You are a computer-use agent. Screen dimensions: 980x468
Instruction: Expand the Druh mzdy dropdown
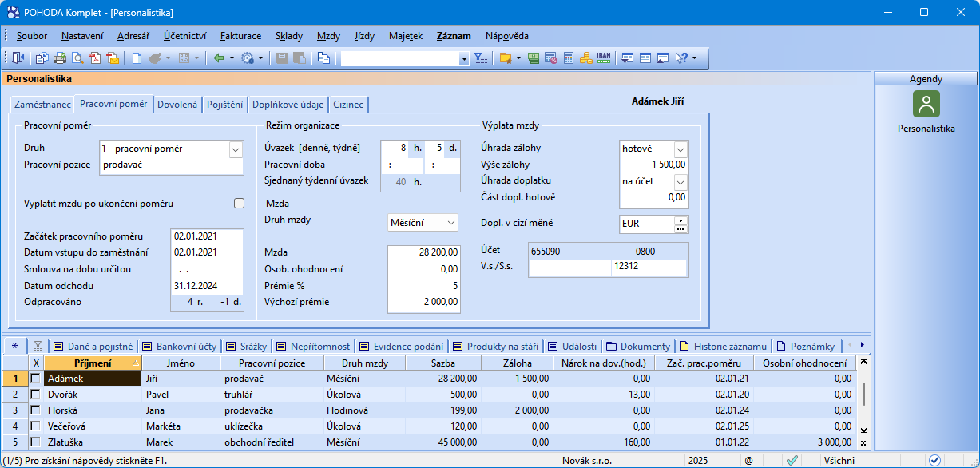click(451, 222)
